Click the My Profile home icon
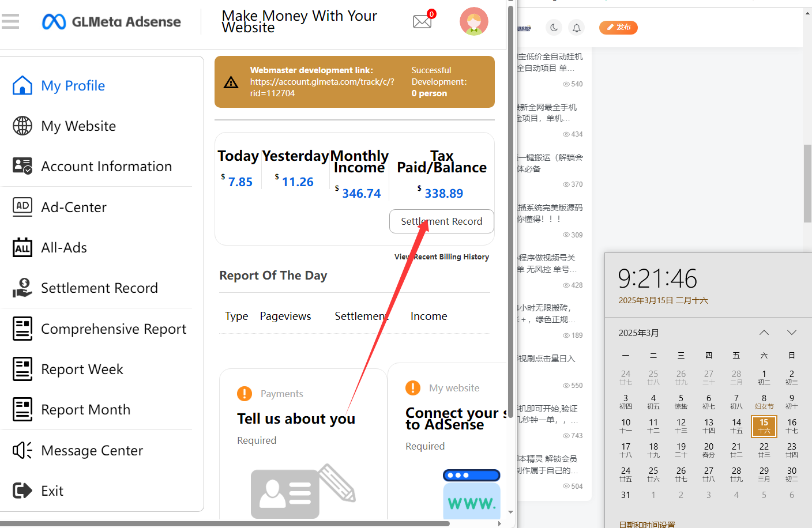This screenshot has height=528, width=812. point(22,85)
